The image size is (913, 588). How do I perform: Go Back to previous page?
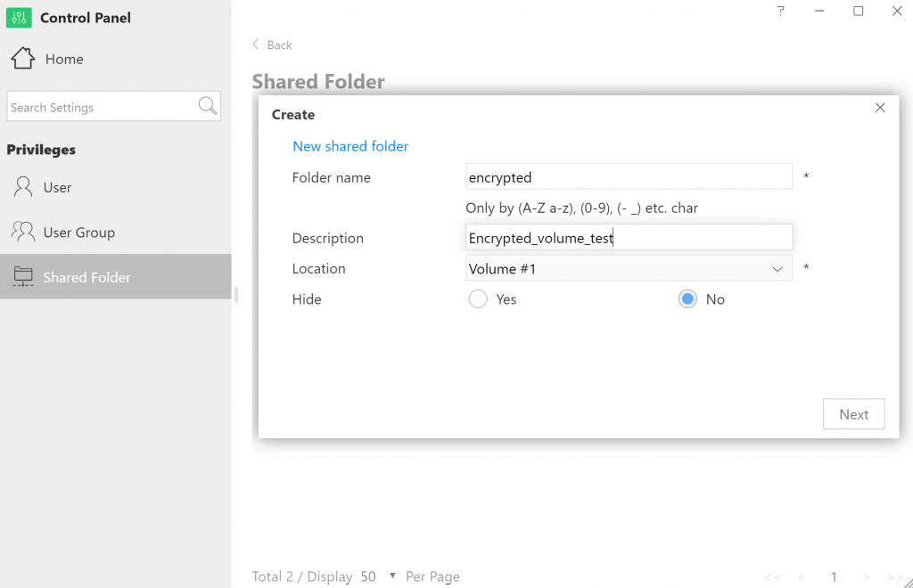272,45
